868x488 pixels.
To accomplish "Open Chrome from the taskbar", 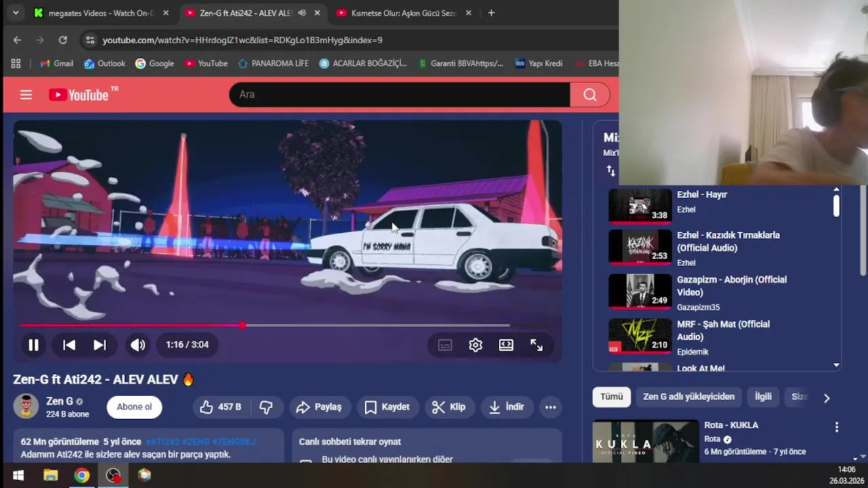I will click(x=82, y=475).
